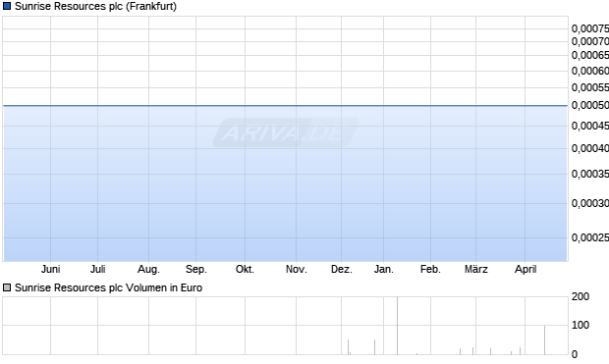Click the 200 volume axis value
609x364 pixels.
tap(581, 296)
